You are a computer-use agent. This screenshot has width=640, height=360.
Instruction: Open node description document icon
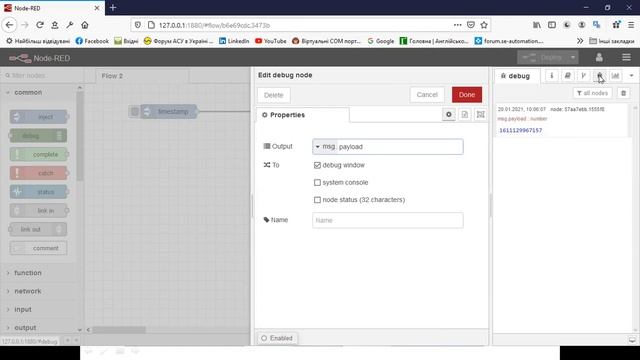tap(464, 115)
